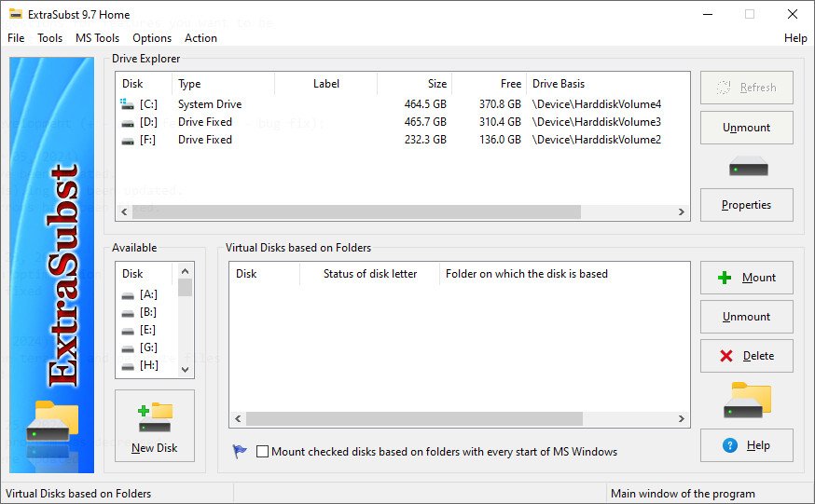Sort Drive Explorer by Type column
The width and height of the screenshot is (815, 504).
tap(224, 84)
